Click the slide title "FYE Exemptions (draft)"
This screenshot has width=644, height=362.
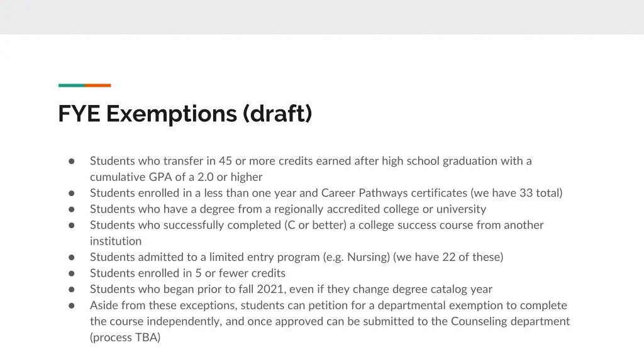click(185, 114)
